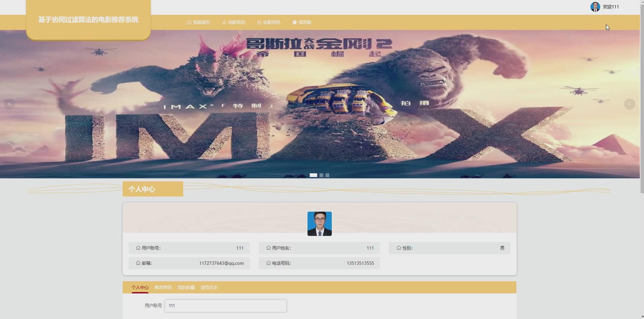
Task: Select the second carousel indicator dot
Action: pyautogui.click(x=321, y=175)
